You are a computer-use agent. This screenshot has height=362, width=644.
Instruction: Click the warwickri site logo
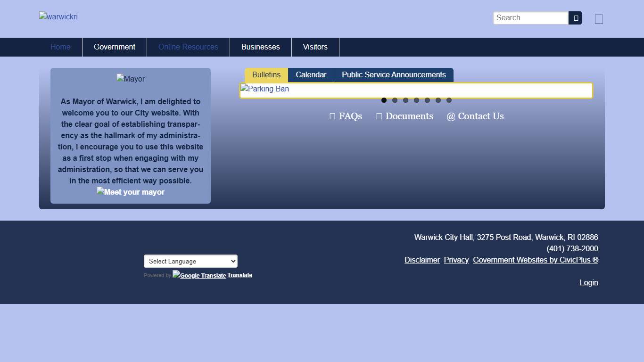pyautogui.click(x=58, y=17)
